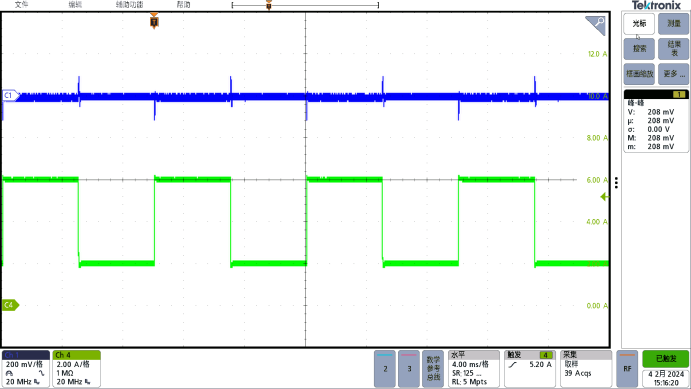Enable the RF channel button

tap(627, 369)
